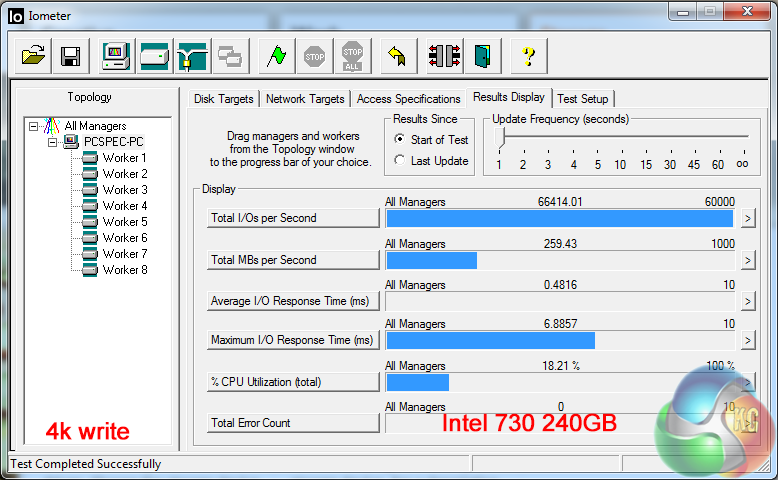
Task: Select Worker 7 in topology
Action: 125,254
